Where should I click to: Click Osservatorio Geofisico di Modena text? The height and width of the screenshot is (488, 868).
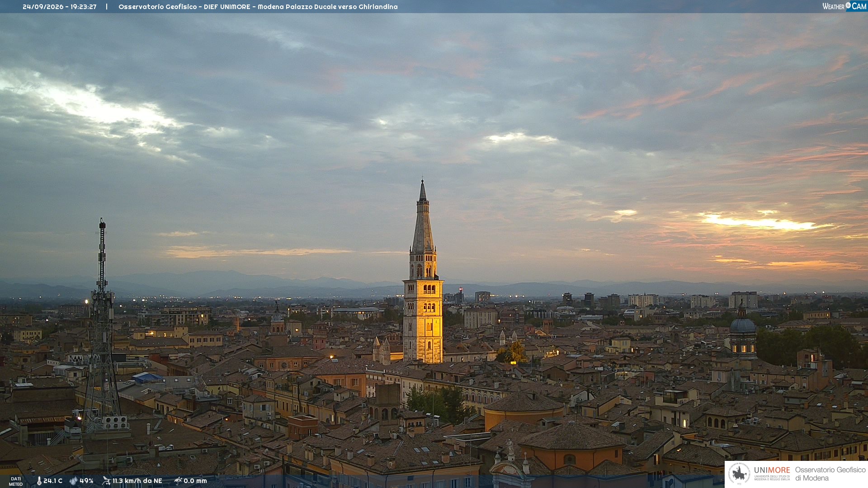(x=830, y=474)
